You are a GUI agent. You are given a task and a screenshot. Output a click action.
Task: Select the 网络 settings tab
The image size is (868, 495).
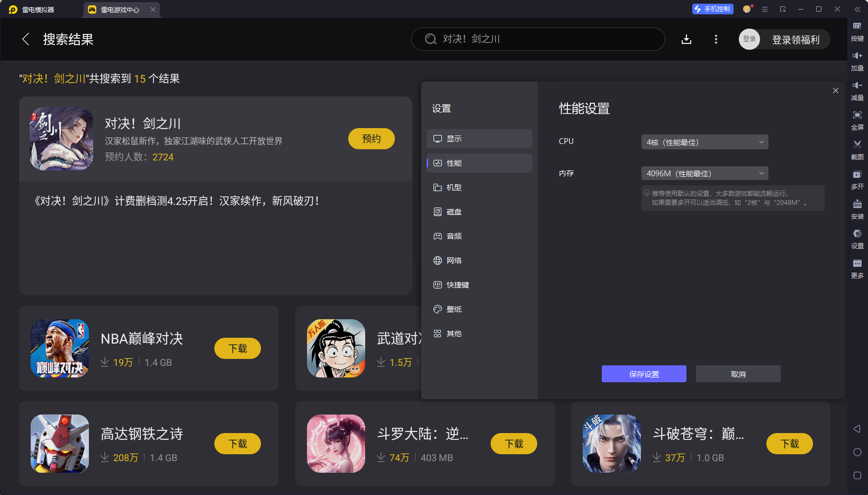[480, 260]
